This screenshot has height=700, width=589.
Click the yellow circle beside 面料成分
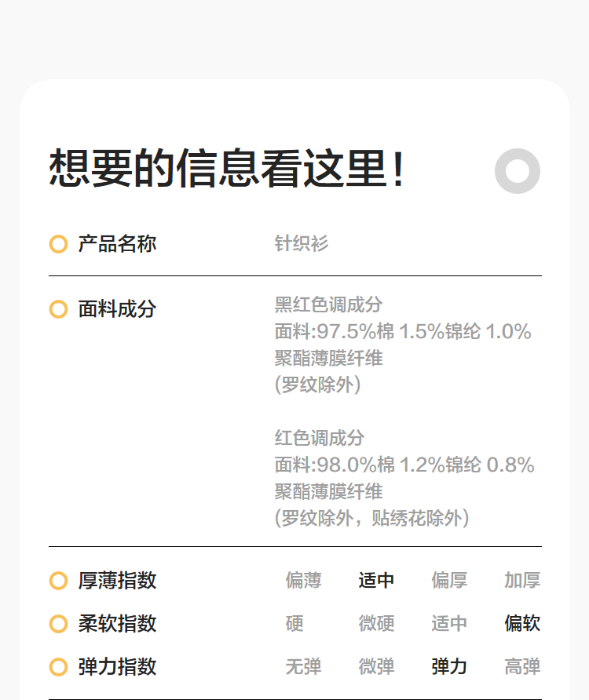click(58, 309)
